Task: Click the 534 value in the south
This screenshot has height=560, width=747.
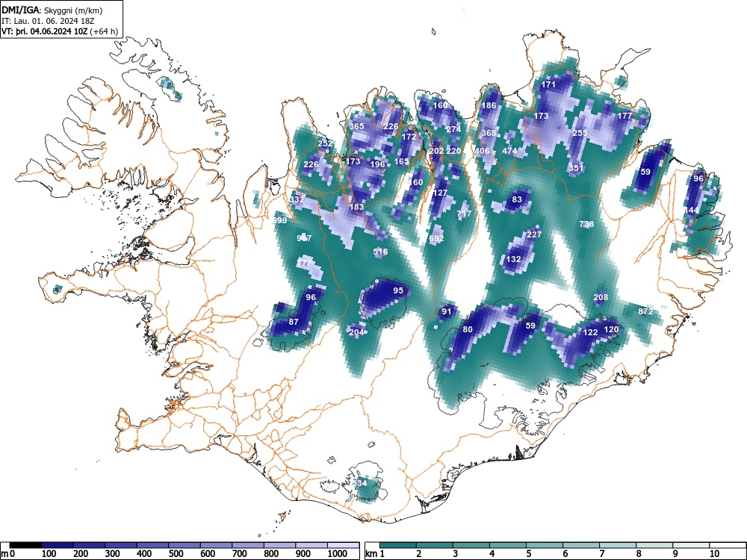Action: click(360, 483)
